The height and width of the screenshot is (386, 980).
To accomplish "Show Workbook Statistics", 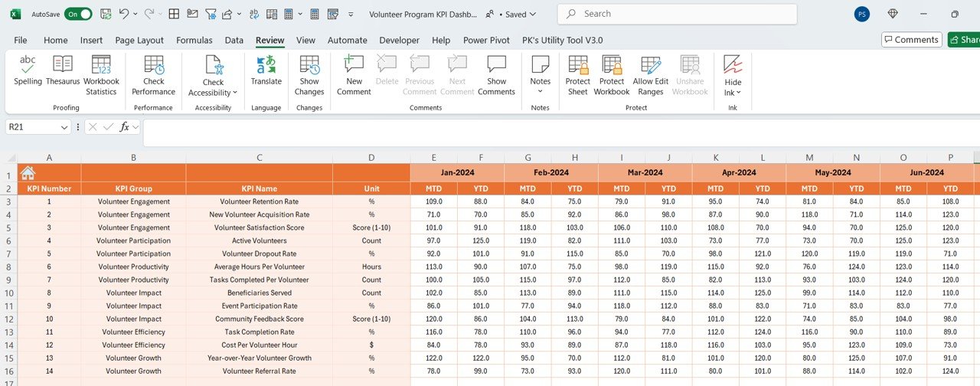I will [x=101, y=75].
